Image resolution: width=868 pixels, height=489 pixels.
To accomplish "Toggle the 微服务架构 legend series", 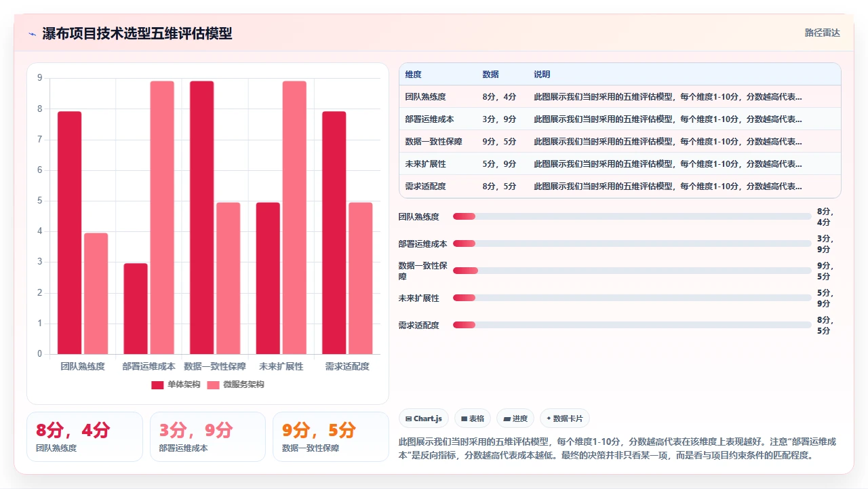I will pos(235,385).
